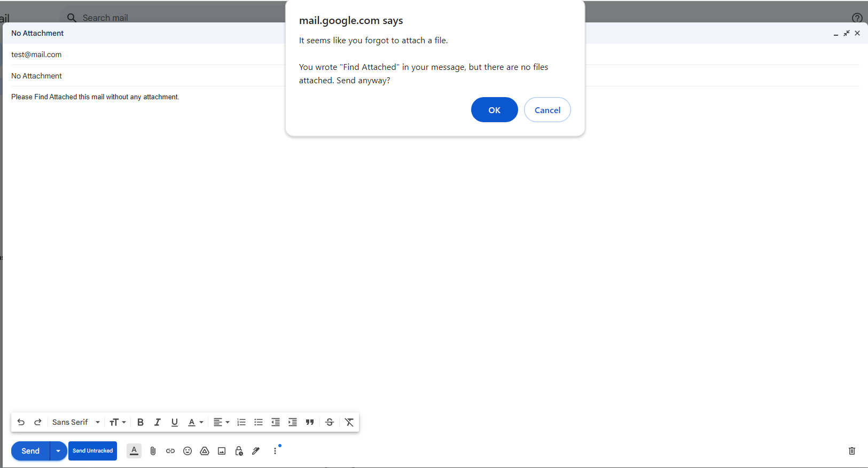Toggle confidential mode lock icon
This screenshot has height=468, width=868.
click(x=239, y=451)
